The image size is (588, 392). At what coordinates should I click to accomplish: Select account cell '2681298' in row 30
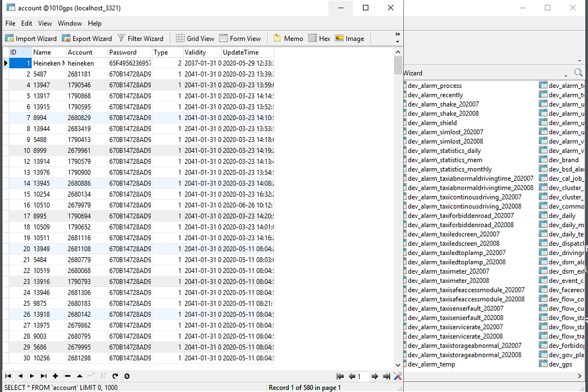87,358
